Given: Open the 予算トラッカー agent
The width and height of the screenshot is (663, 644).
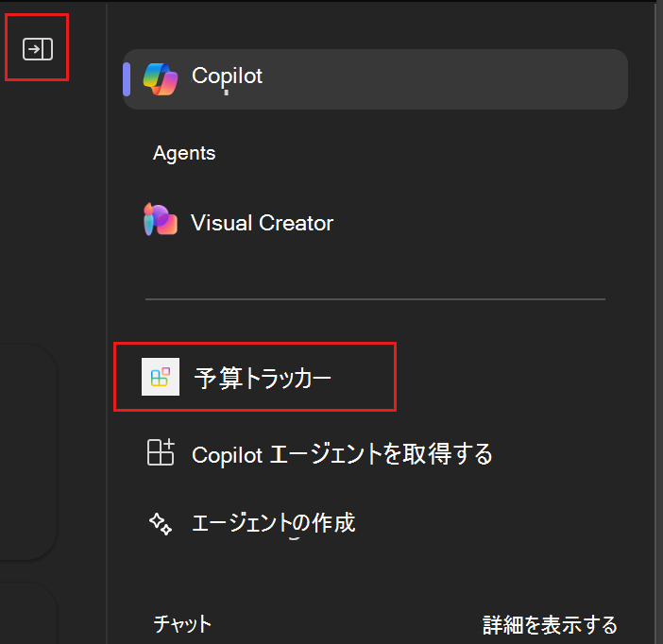Looking at the screenshot, I should click(x=255, y=377).
